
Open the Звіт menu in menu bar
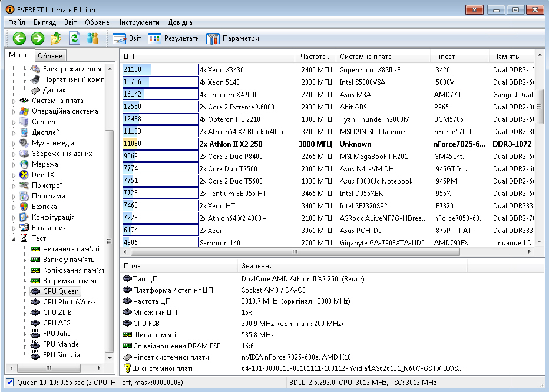click(x=70, y=22)
